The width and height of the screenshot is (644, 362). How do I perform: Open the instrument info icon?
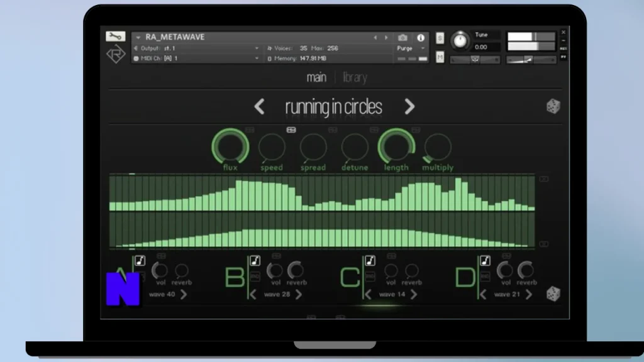(x=421, y=38)
